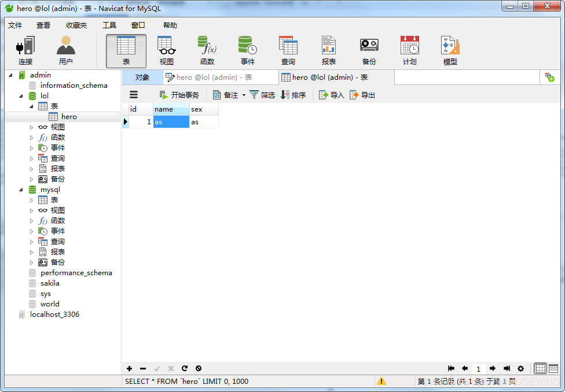Click the id column header
Image resolution: width=565 pixels, height=392 pixels.
click(x=141, y=109)
